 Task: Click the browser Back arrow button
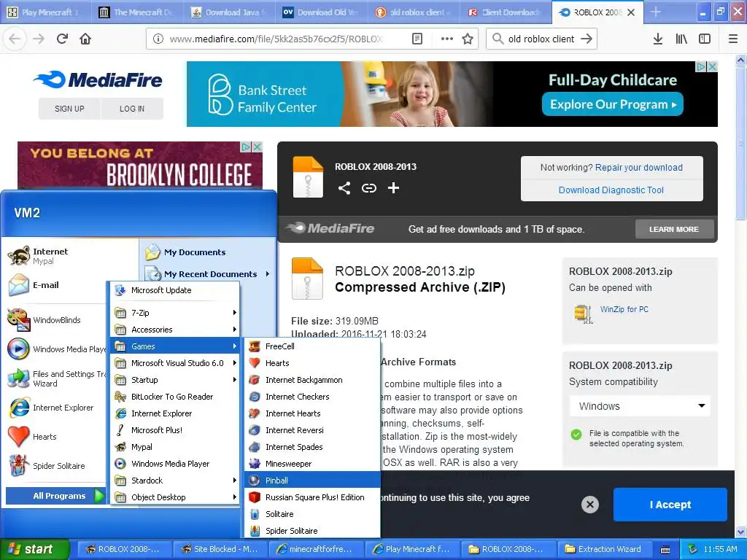15,39
